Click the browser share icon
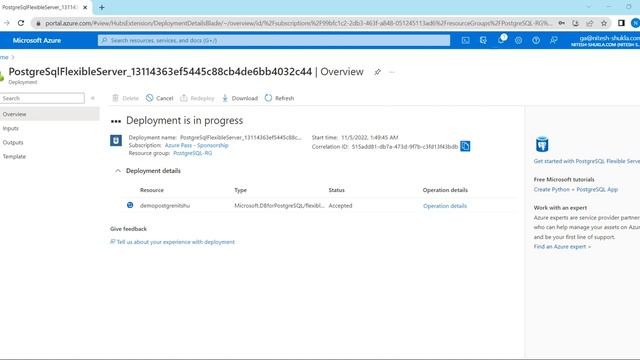 point(590,23)
